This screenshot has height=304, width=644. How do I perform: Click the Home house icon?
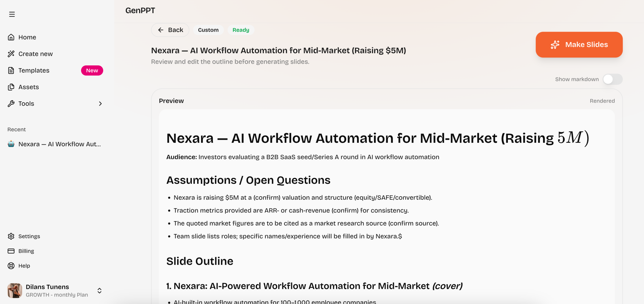(x=11, y=37)
